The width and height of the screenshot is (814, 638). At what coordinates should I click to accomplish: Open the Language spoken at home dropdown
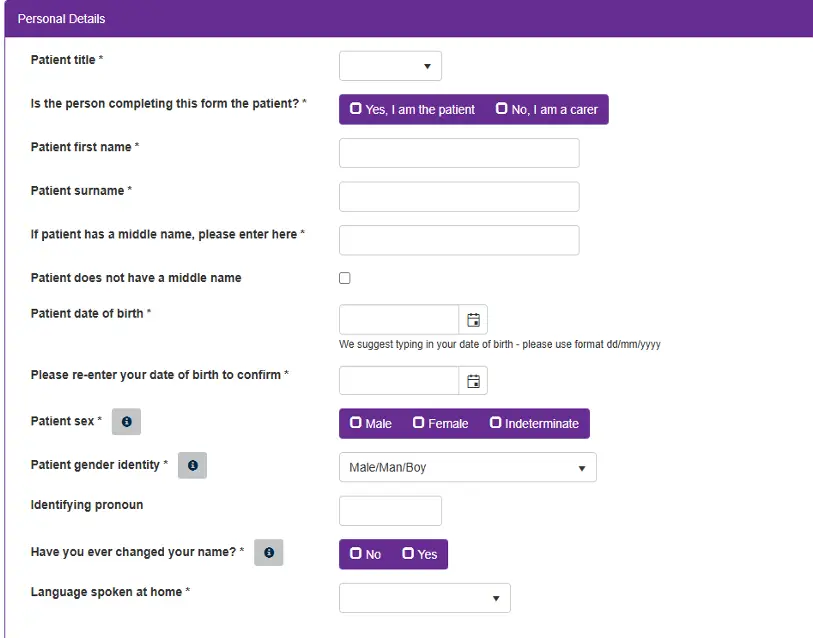(424, 597)
